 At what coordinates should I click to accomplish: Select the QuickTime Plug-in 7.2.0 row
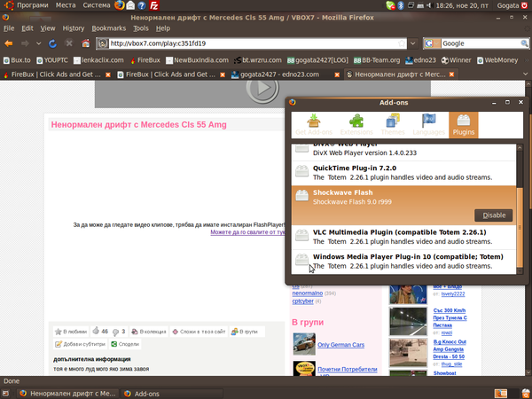(403, 173)
